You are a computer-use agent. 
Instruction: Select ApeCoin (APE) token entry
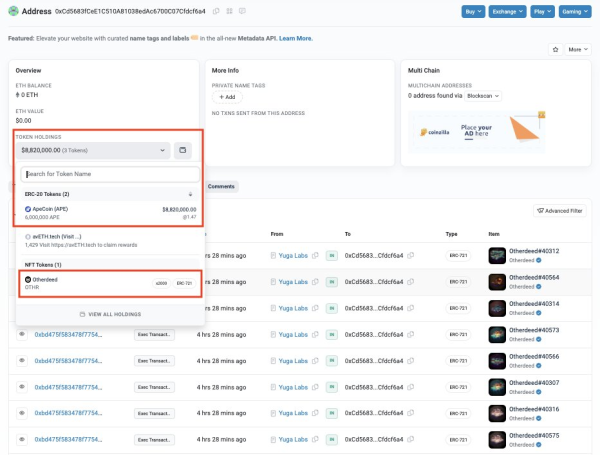(110, 213)
